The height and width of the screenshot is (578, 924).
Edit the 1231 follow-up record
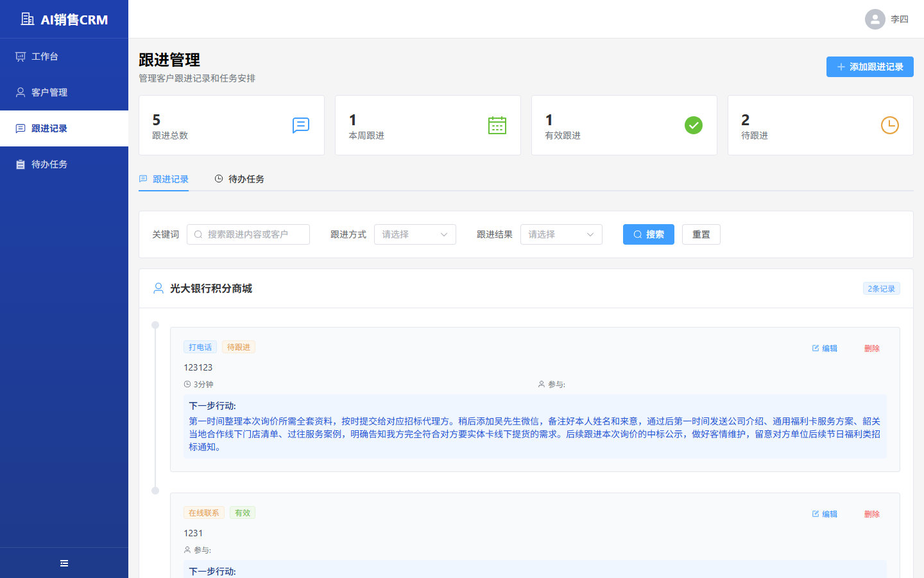pos(825,514)
